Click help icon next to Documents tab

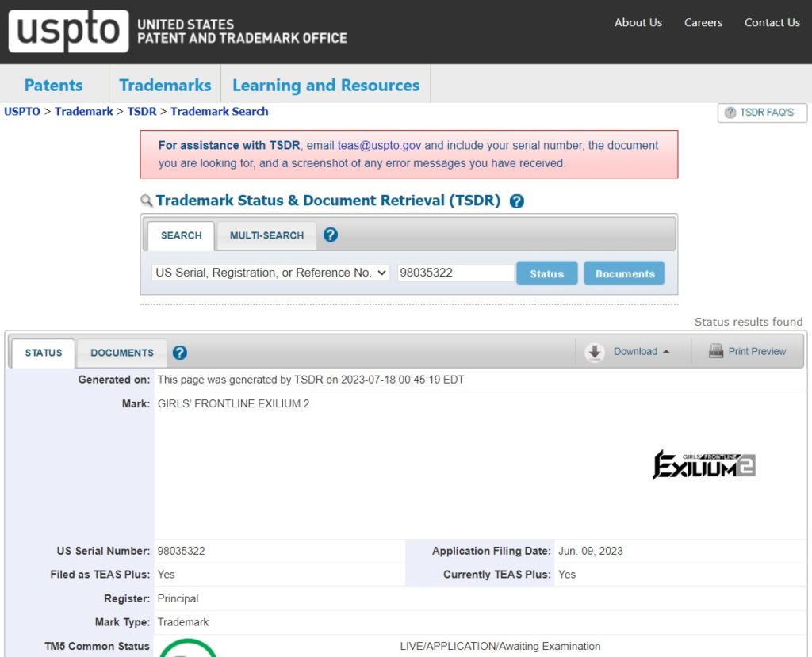pos(180,353)
